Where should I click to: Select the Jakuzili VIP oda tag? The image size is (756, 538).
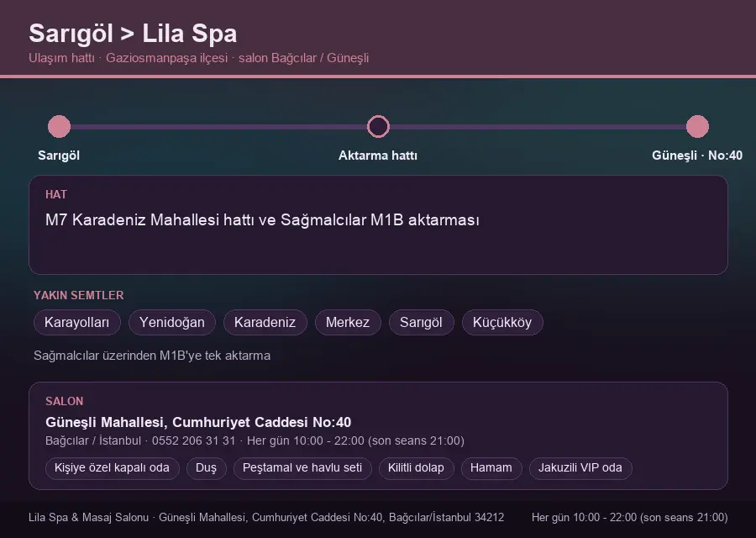point(580,468)
